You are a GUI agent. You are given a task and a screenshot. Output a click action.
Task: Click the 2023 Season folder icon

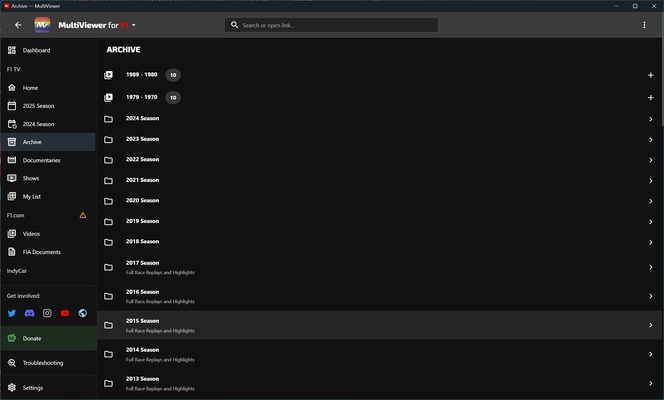[x=108, y=140]
